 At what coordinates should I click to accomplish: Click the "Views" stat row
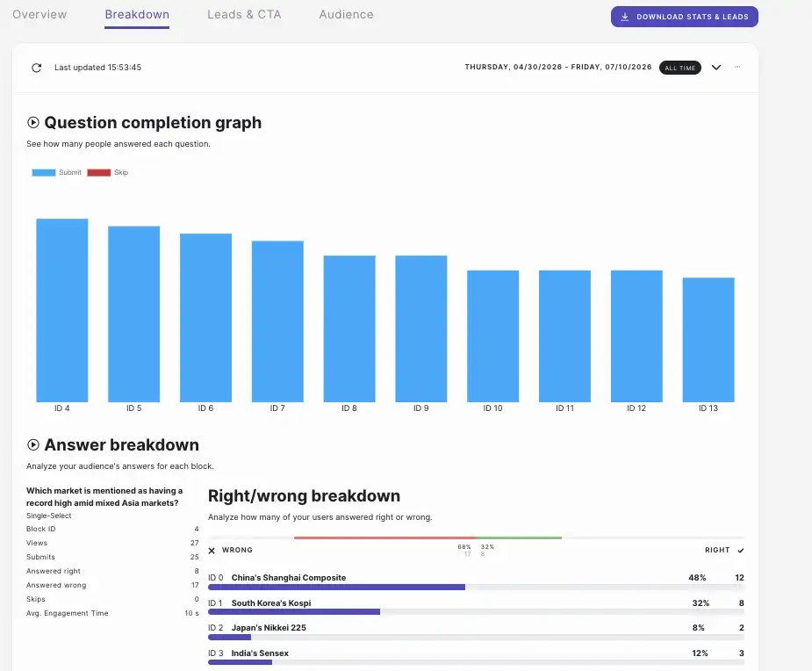pyautogui.click(x=112, y=543)
